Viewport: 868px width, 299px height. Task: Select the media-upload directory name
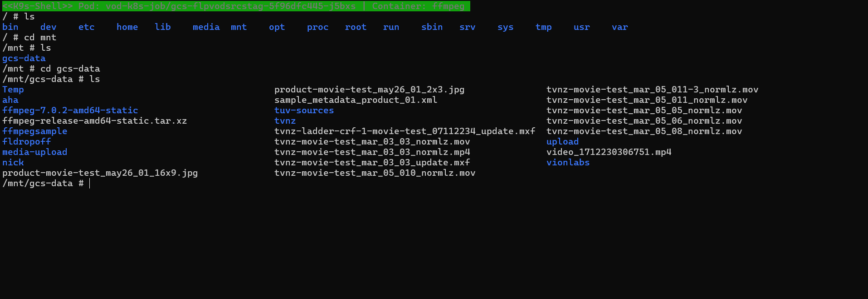[x=35, y=152]
